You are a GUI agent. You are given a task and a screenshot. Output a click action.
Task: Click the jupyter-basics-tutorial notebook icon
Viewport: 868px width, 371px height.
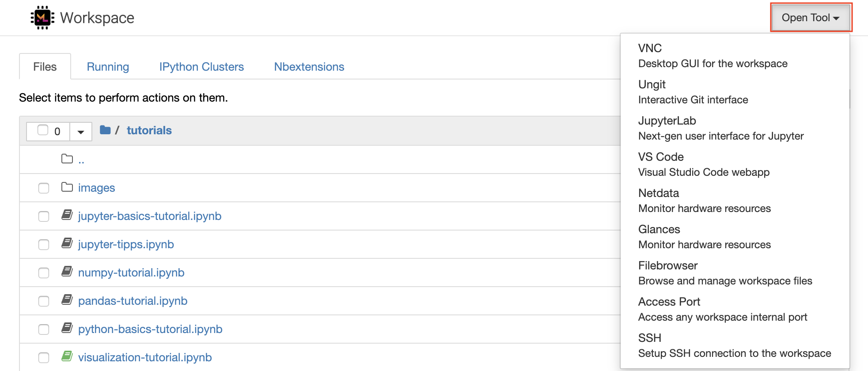click(67, 216)
